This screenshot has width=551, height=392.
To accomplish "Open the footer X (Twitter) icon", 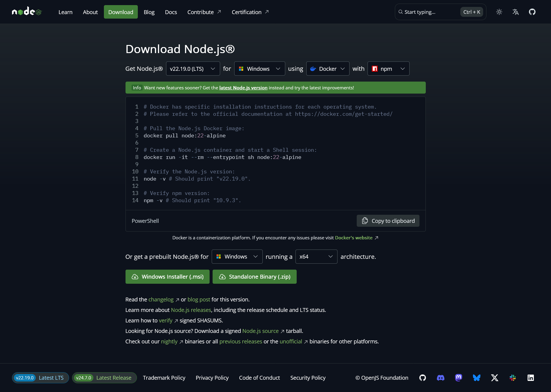I will pyautogui.click(x=495, y=378).
